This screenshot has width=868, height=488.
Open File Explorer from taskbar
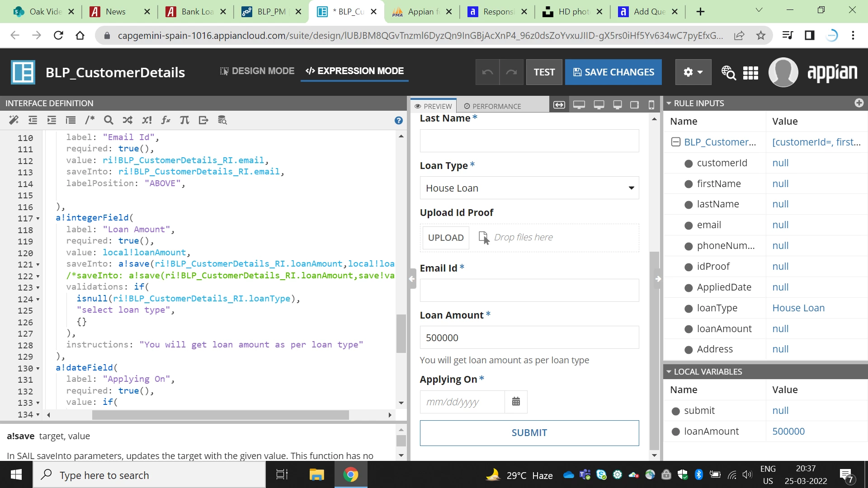[316, 475]
